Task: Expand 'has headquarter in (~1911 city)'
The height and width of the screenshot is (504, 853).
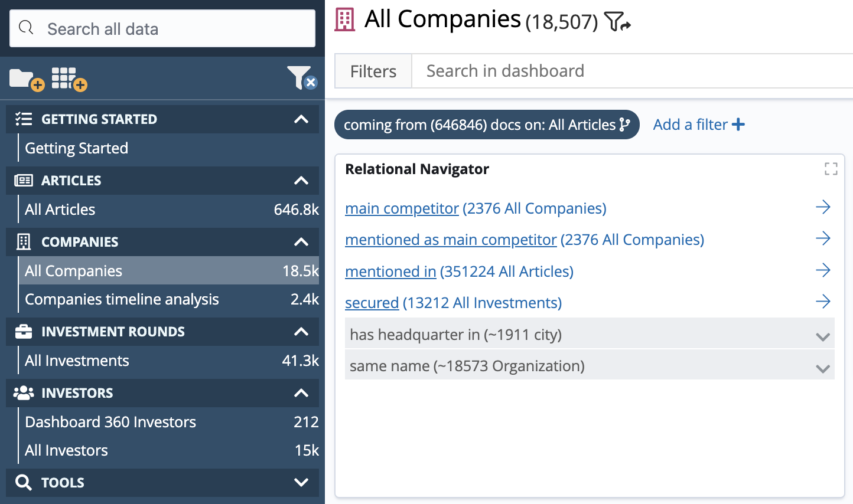Action: [822, 336]
